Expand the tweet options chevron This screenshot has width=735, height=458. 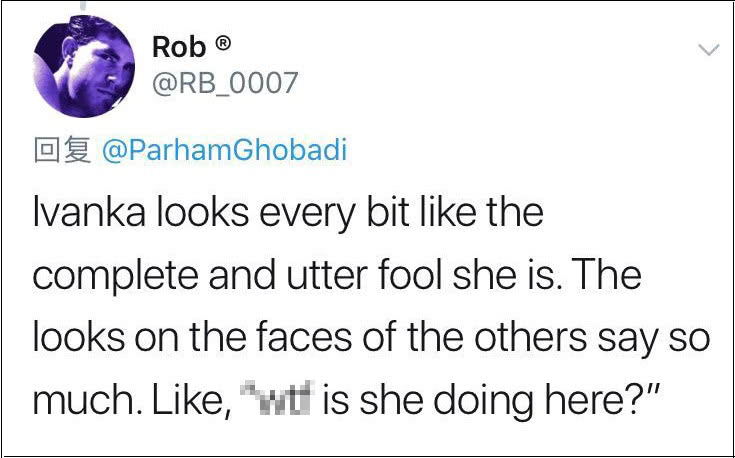point(708,50)
